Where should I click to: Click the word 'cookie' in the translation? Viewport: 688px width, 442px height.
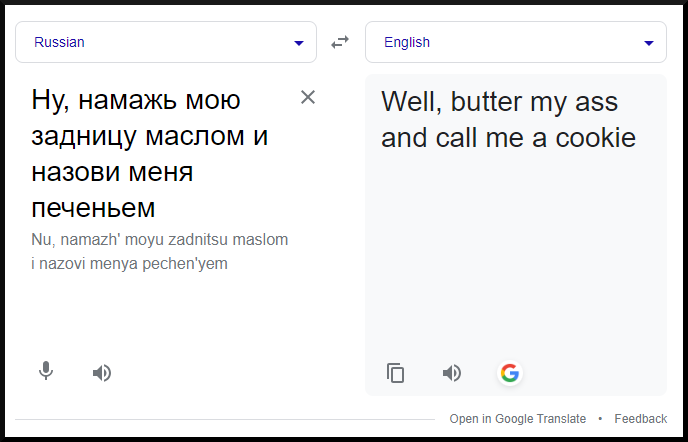click(597, 137)
